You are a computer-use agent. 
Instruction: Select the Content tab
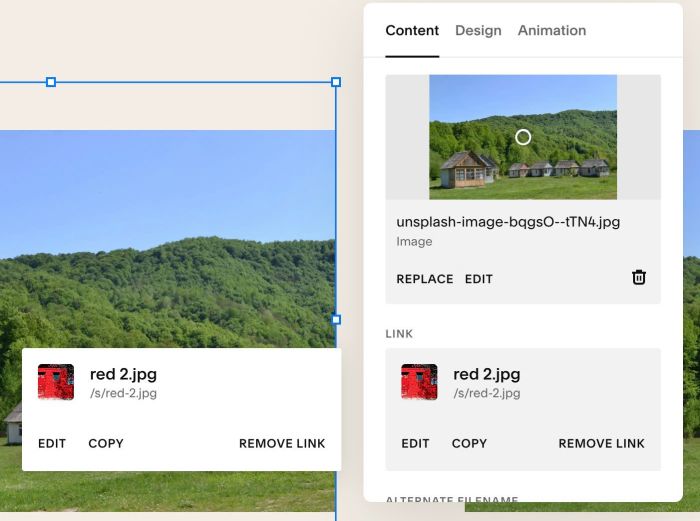click(x=412, y=30)
